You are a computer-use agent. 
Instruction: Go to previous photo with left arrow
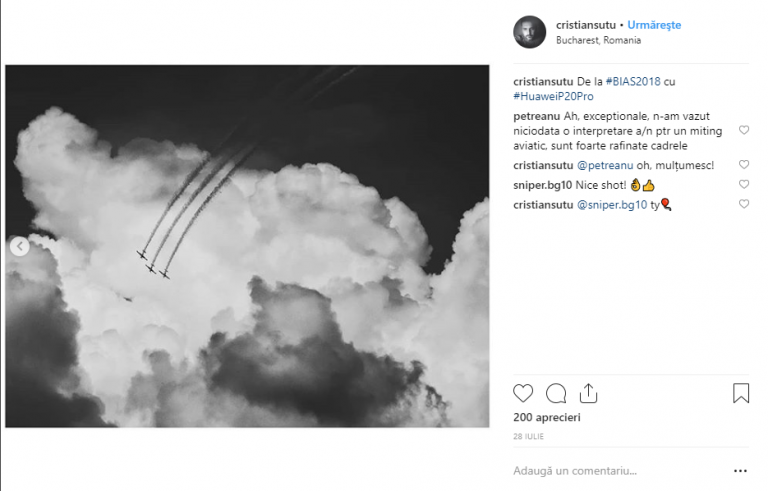click(20, 246)
